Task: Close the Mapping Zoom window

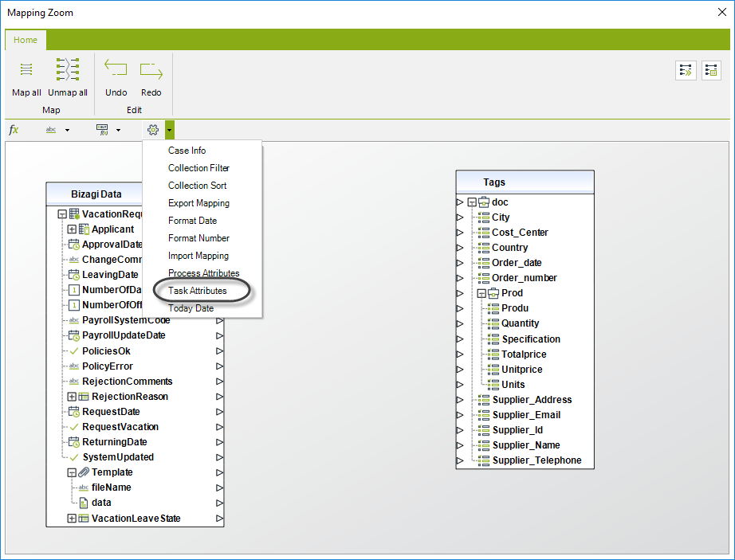Action: pyautogui.click(x=722, y=12)
